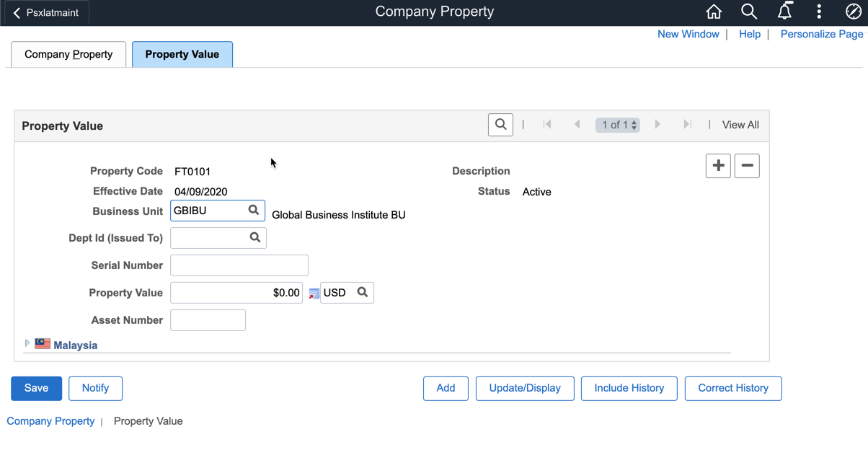The width and height of the screenshot is (868, 463).
Task: Open the notifications bell
Action: pos(784,12)
